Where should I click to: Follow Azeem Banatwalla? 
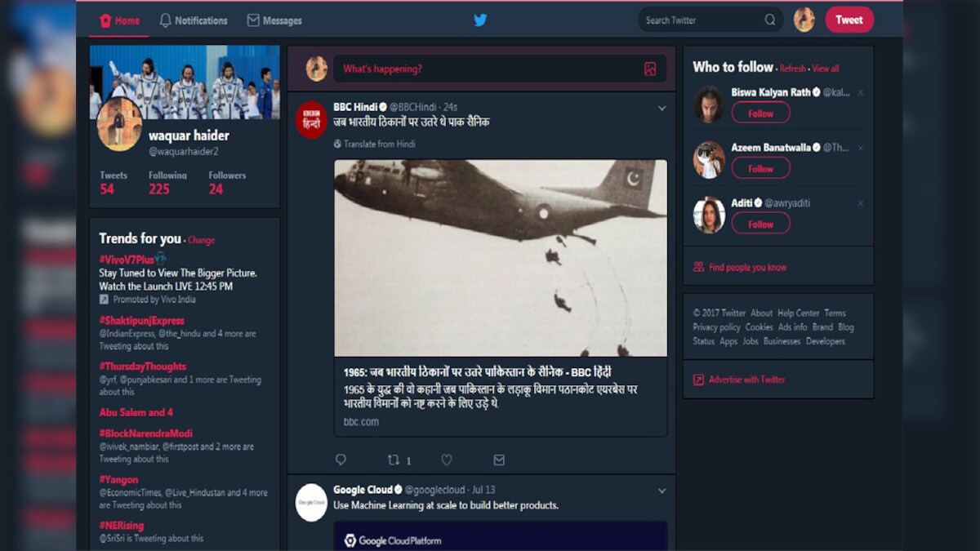pyautogui.click(x=760, y=168)
